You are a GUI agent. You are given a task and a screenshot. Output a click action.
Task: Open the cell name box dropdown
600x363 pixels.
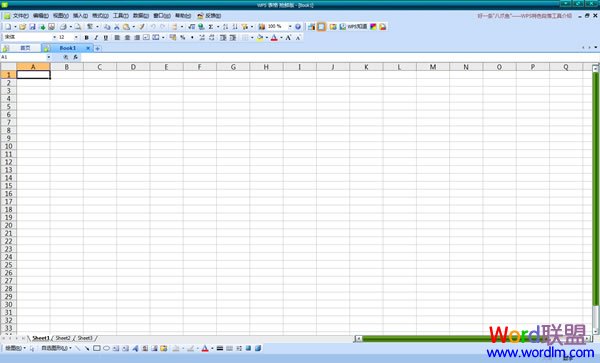49,57
